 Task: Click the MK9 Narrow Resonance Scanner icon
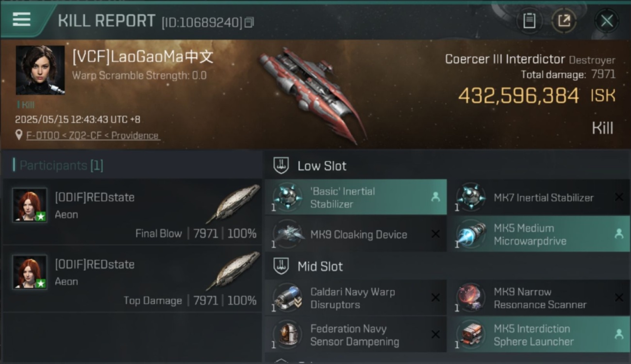[x=471, y=298]
